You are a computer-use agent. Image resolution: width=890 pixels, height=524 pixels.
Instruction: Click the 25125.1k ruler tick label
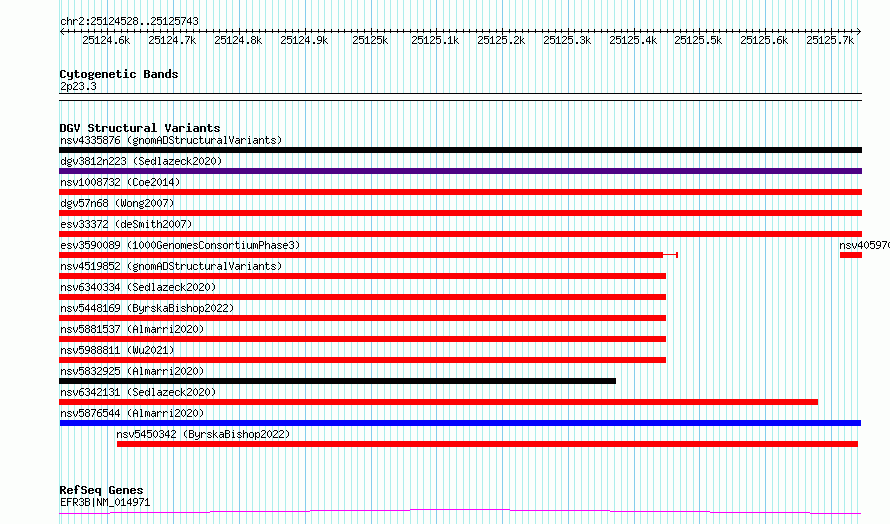pos(435,40)
